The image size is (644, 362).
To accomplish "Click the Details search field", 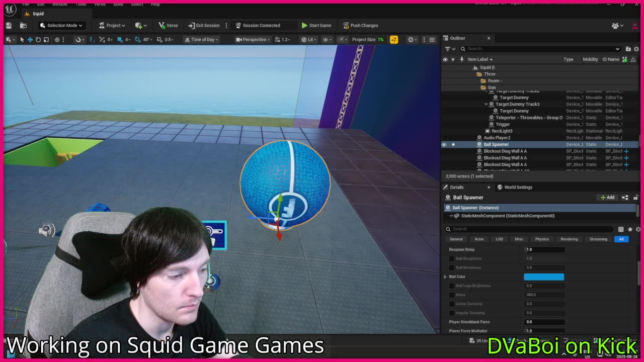I will (529, 229).
